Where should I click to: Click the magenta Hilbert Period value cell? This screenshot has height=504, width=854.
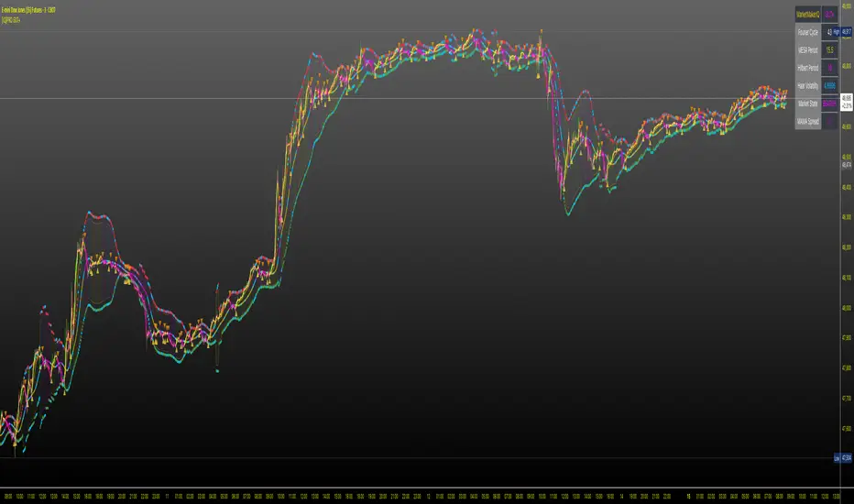pyautogui.click(x=829, y=68)
